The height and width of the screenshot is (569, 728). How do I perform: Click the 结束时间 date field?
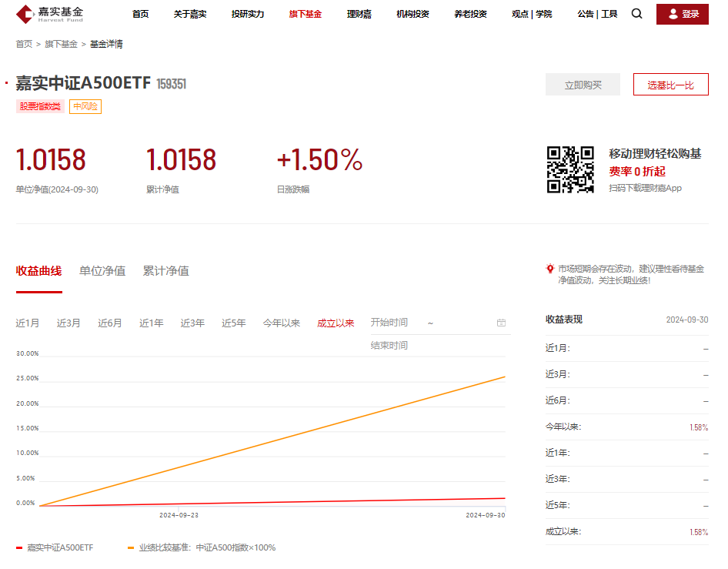point(389,346)
